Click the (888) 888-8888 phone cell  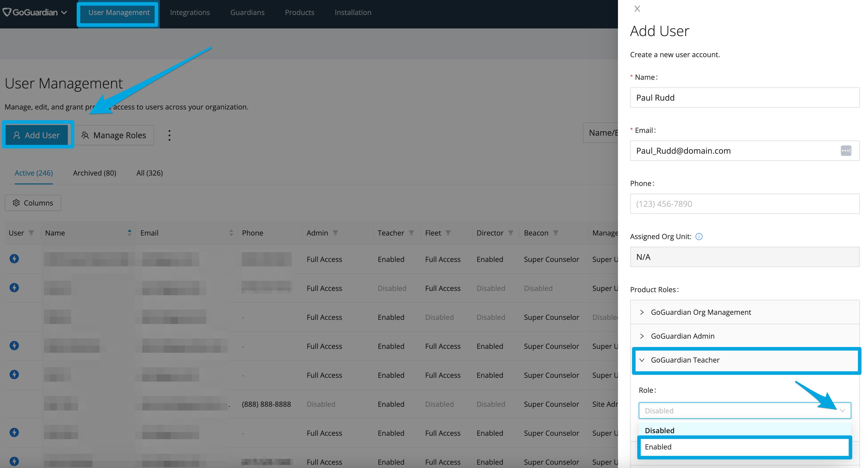pos(266,404)
